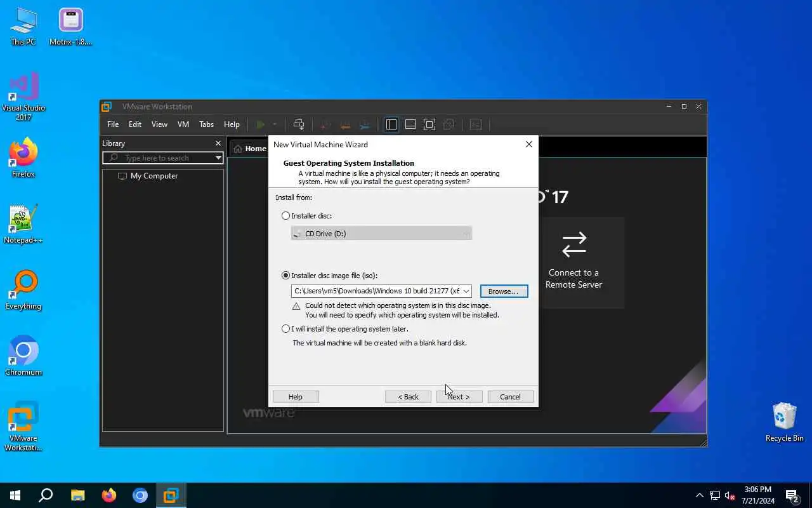812x508 pixels.
Task: Show hidden system tray icons
Action: [x=700, y=495]
